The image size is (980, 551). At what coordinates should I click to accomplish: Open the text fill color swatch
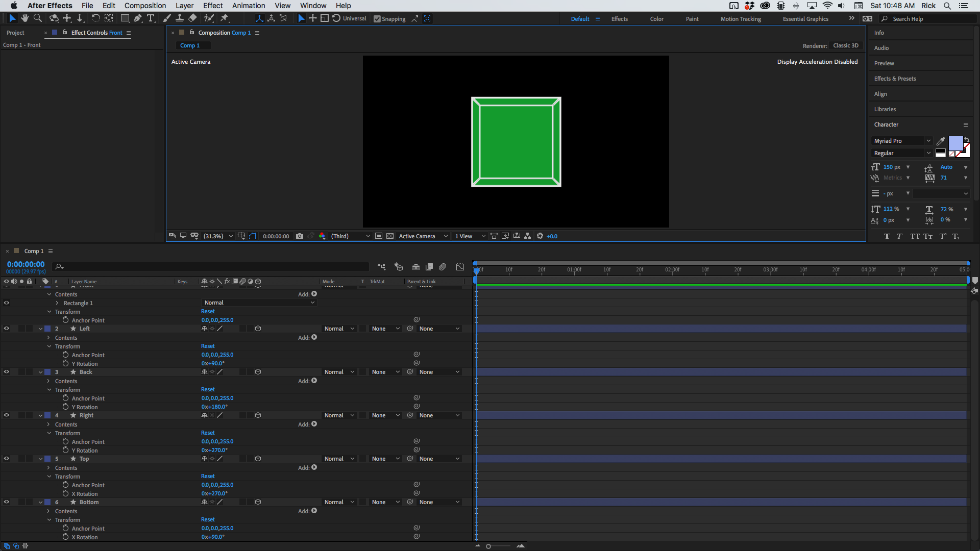(955, 143)
